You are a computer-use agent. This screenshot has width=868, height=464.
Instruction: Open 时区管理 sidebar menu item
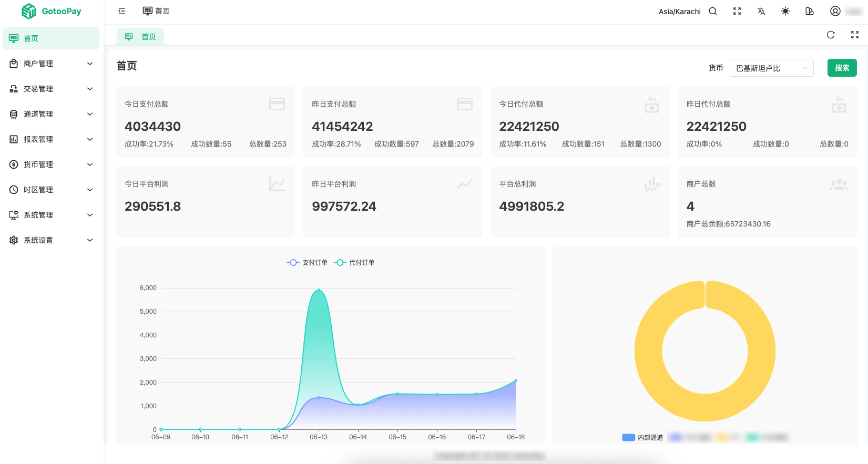51,190
